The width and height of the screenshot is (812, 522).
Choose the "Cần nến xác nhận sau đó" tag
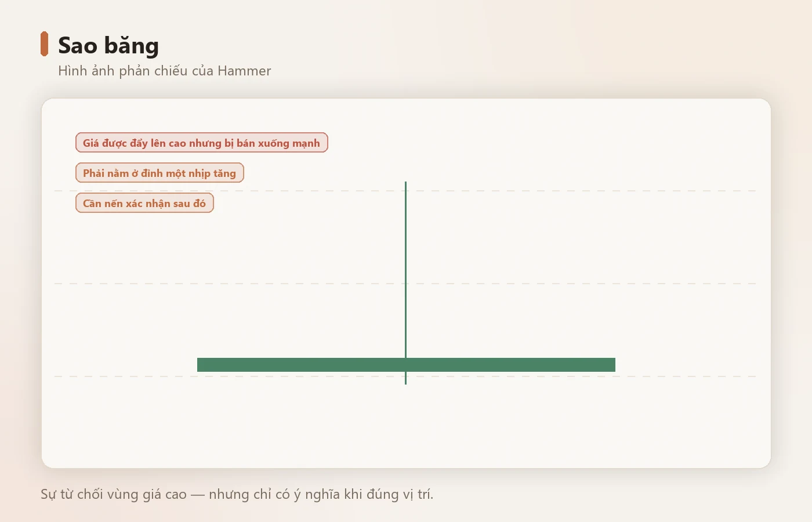point(144,203)
